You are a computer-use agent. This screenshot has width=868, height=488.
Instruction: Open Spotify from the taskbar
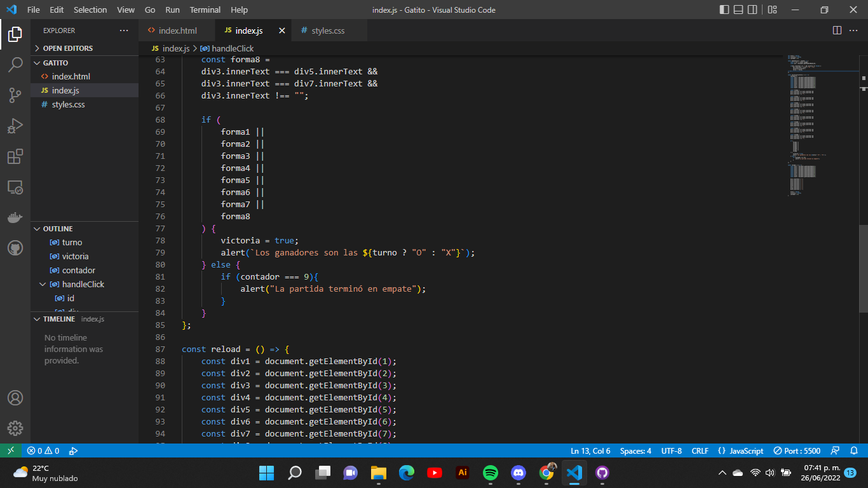[x=491, y=473]
